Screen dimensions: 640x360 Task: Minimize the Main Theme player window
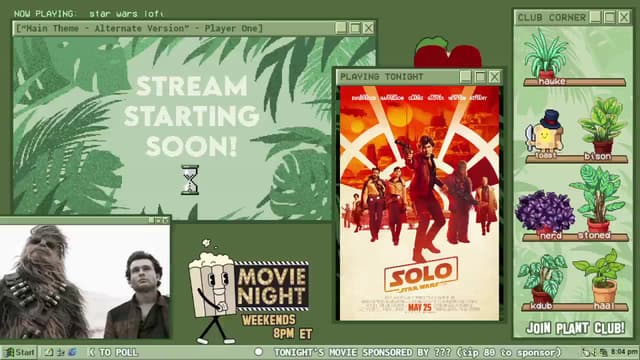click(x=341, y=28)
